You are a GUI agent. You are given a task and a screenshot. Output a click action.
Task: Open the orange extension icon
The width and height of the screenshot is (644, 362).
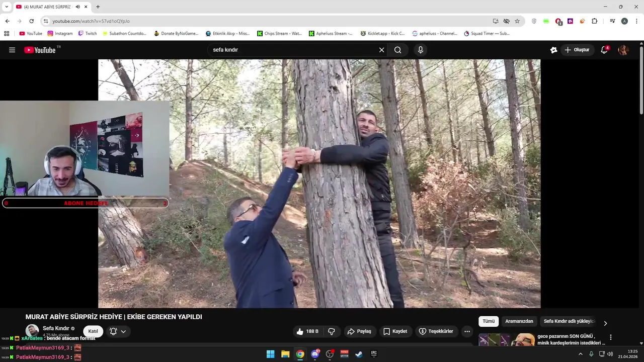point(582,21)
